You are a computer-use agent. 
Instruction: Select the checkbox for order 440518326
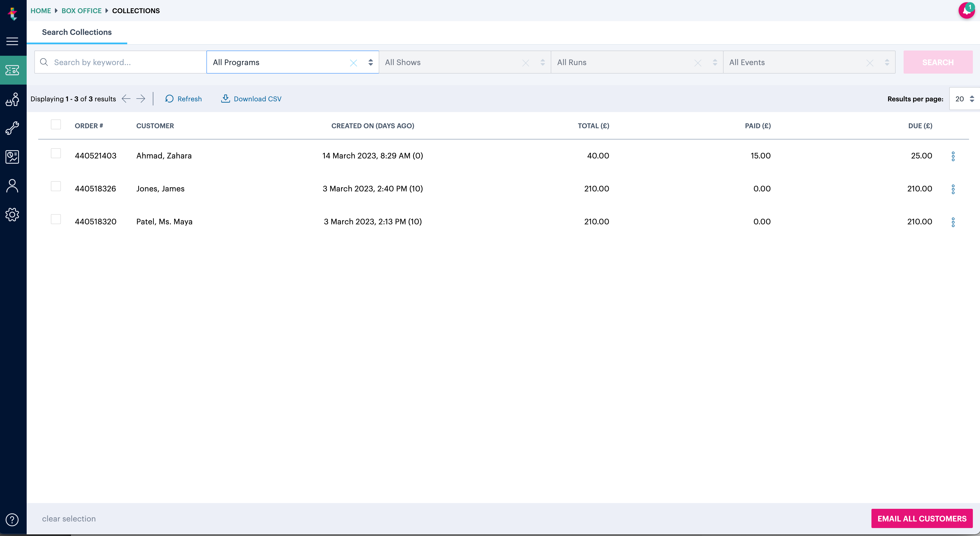pyautogui.click(x=56, y=186)
